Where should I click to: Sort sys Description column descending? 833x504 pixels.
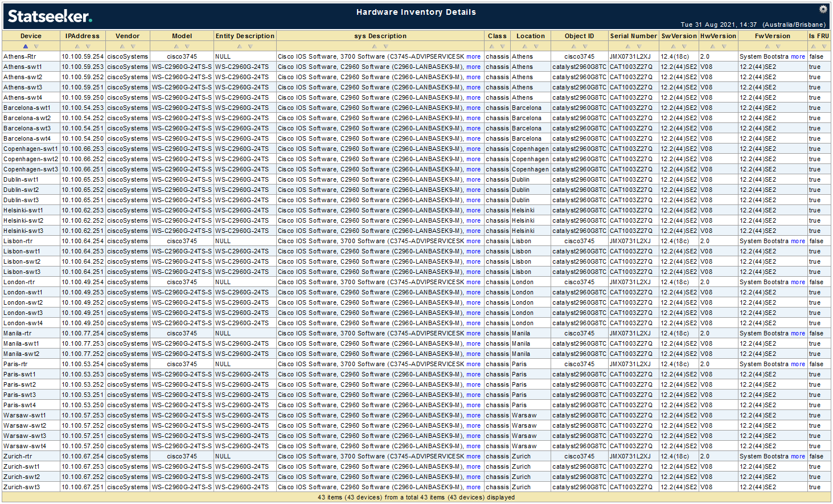(385, 47)
